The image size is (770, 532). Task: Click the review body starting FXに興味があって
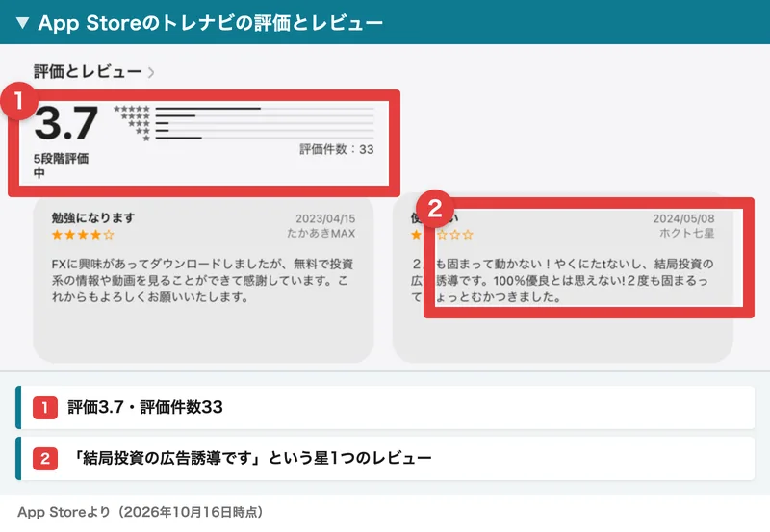click(x=202, y=281)
